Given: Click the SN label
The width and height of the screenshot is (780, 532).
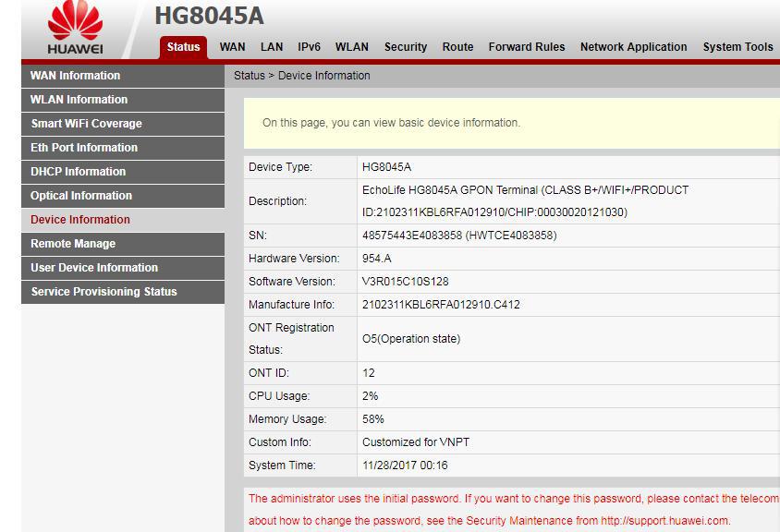Looking at the screenshot, I should (258, 236).
